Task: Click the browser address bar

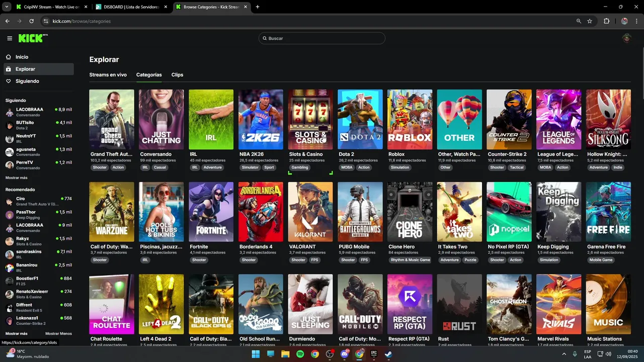Action: (x=312, y=21)
